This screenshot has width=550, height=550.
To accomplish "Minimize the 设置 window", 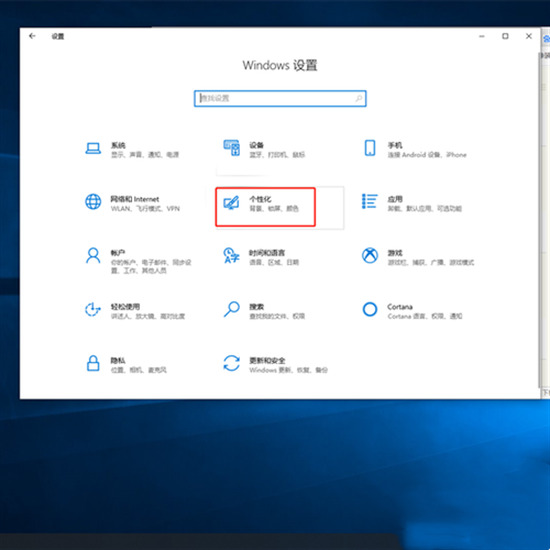I will click(x=482, y=36).
